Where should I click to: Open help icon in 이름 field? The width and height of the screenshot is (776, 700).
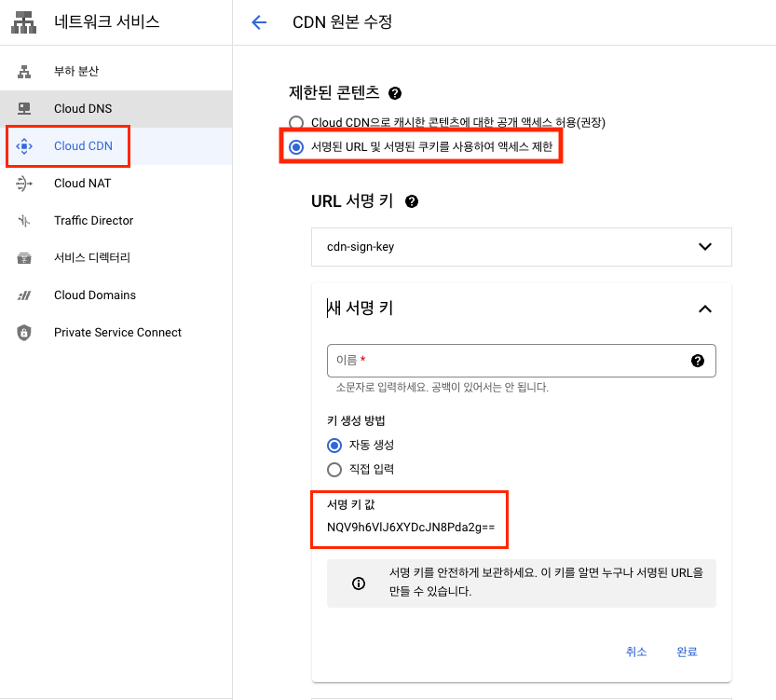coord(698,361)
